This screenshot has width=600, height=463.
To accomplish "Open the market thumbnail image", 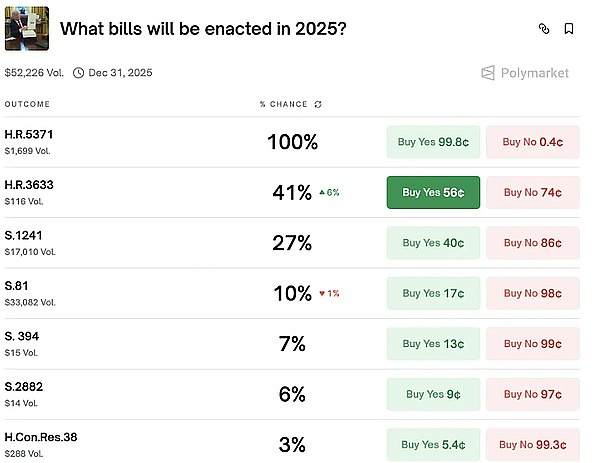I will click(28, 28).
